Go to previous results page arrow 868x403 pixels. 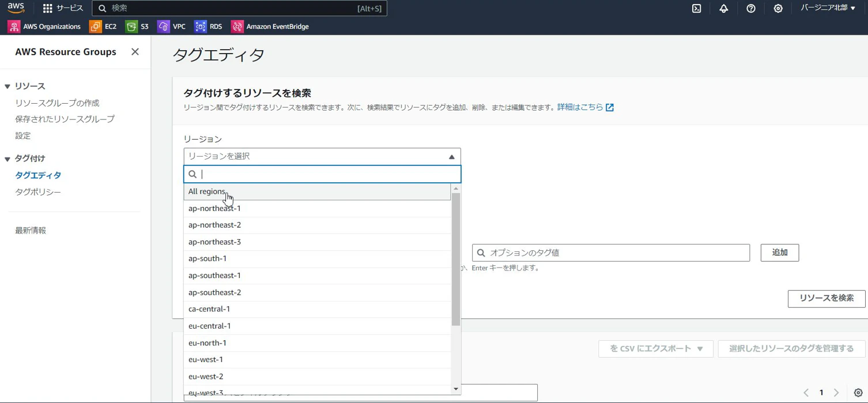click(806, 393)
